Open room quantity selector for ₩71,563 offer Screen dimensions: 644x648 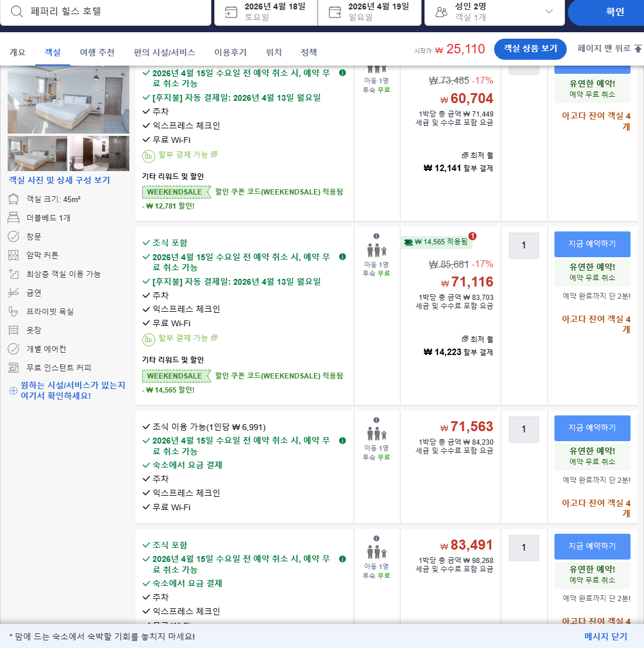click(x=524, y=429)
